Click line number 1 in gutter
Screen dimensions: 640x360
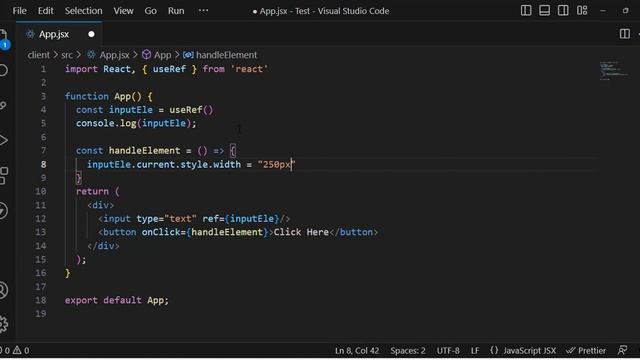(x=43, y=69)
